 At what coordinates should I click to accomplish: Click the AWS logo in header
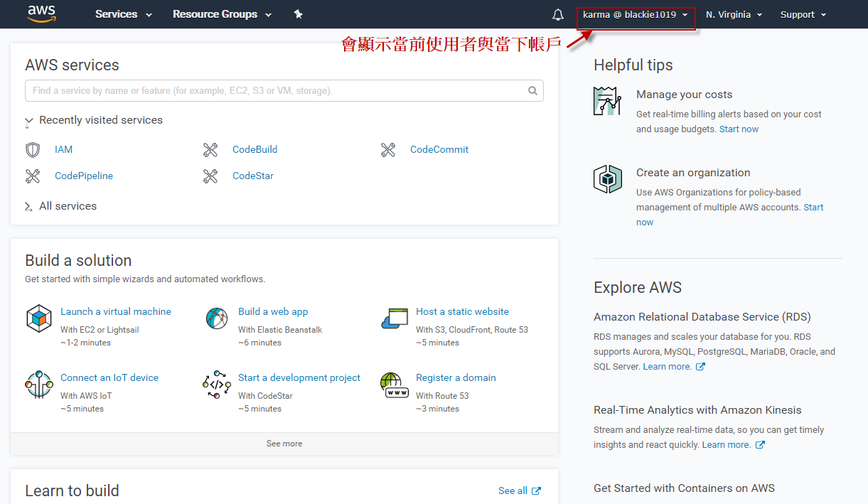41,14
